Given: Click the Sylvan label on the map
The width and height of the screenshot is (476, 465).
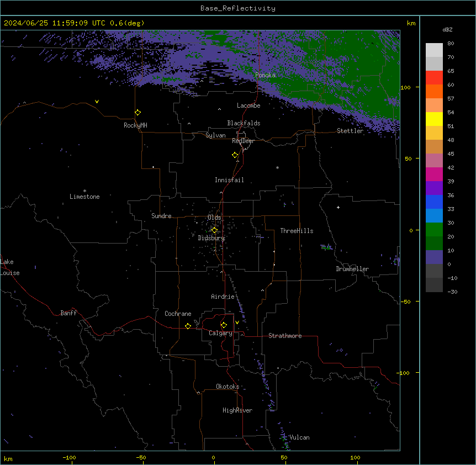Looking at the screenshot, I should point(215,135).
